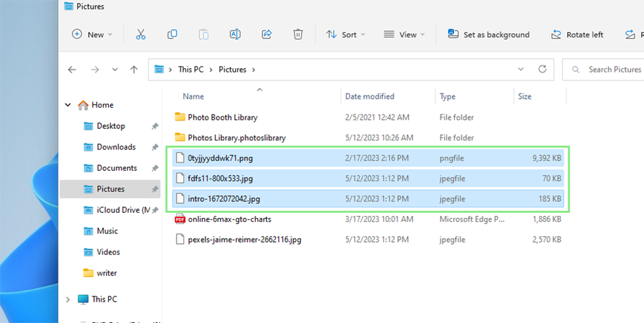Unpin the Desktop quick access pin
This screenshot has height=323, width=644.
155,126
